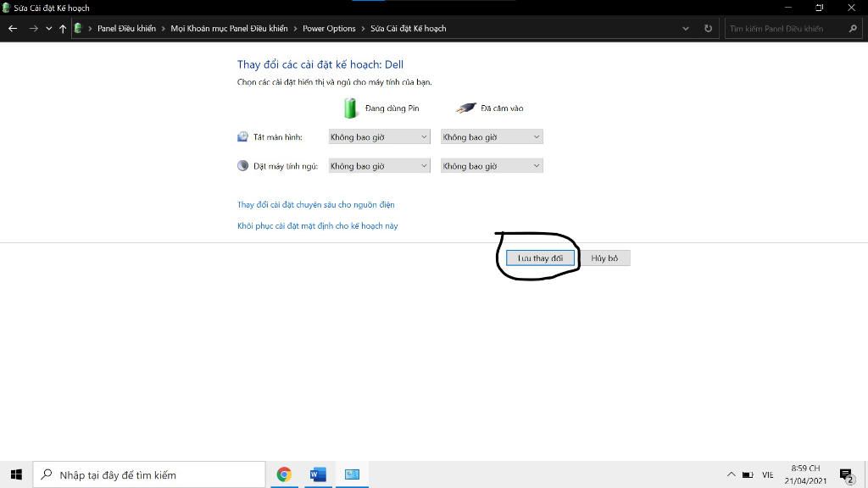Screen dimensions: 868x488
Task: Click the Đã cắm vào label
Action: [502, 108]
